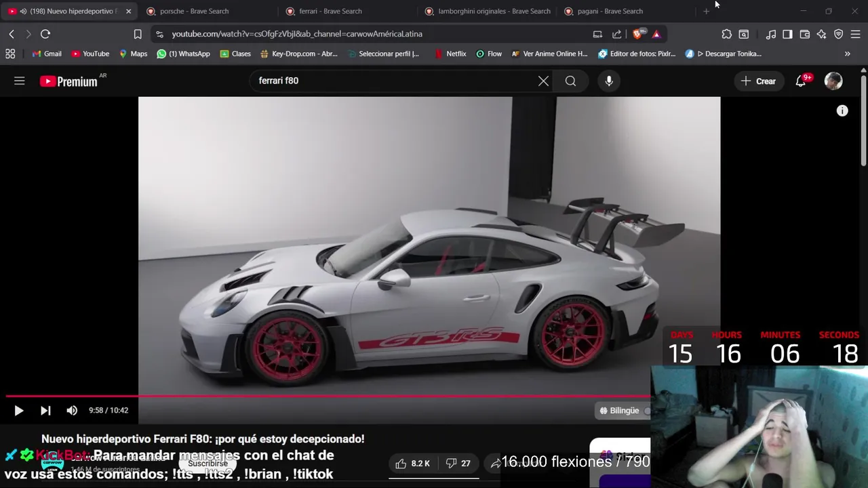Open Brave tab search window icon
This screenshot has height=488, width=868.
[x=744, y=34]
